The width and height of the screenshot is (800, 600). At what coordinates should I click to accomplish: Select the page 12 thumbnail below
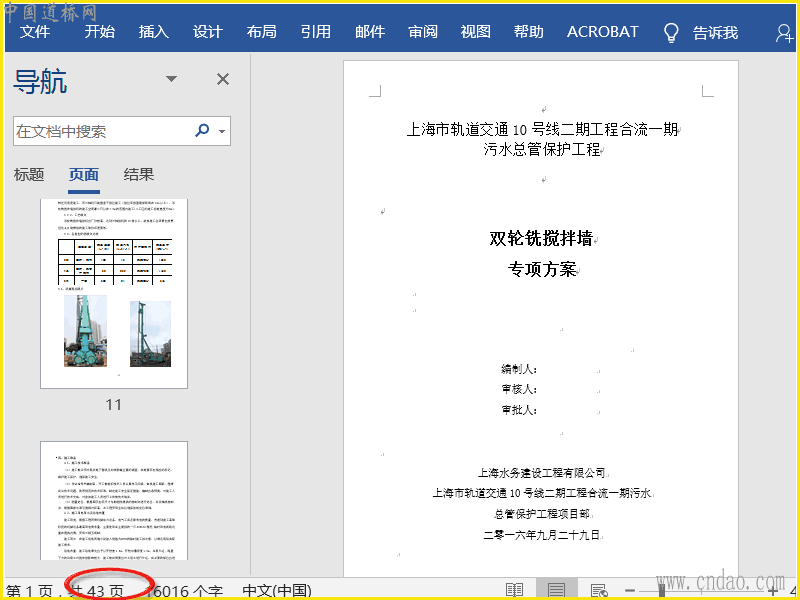(114, 501)
